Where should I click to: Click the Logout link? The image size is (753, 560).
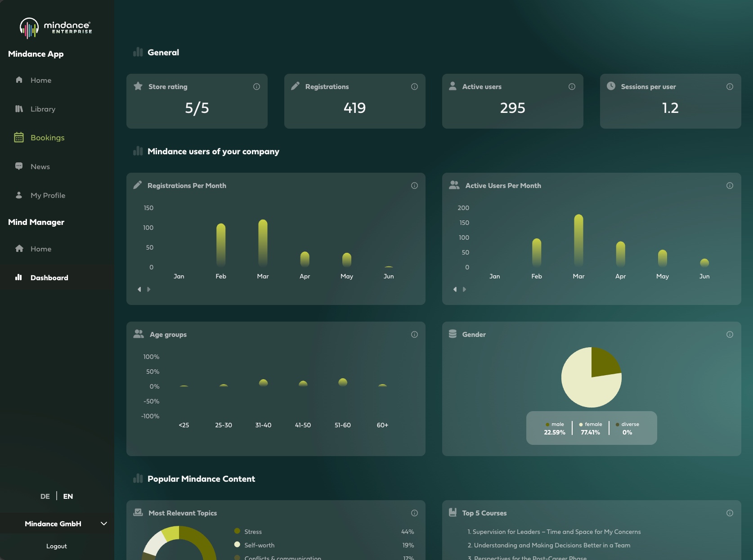57,546
